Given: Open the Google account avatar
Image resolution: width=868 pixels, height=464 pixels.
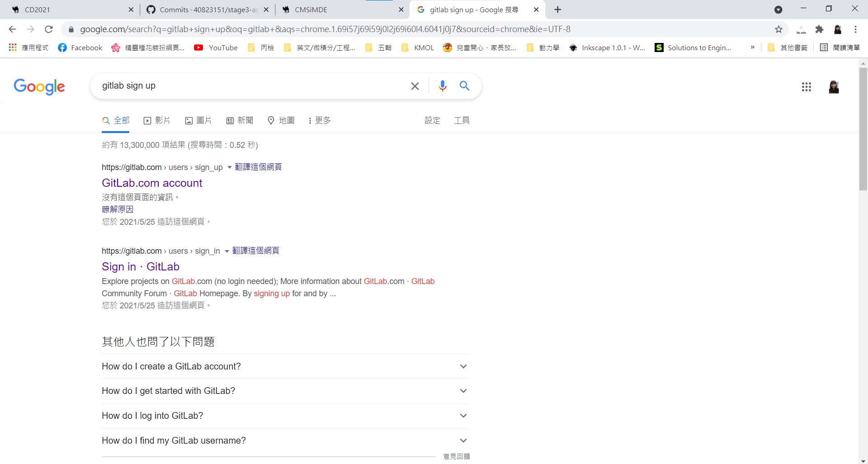Looking at the screenshot, I should click(834, 87).
